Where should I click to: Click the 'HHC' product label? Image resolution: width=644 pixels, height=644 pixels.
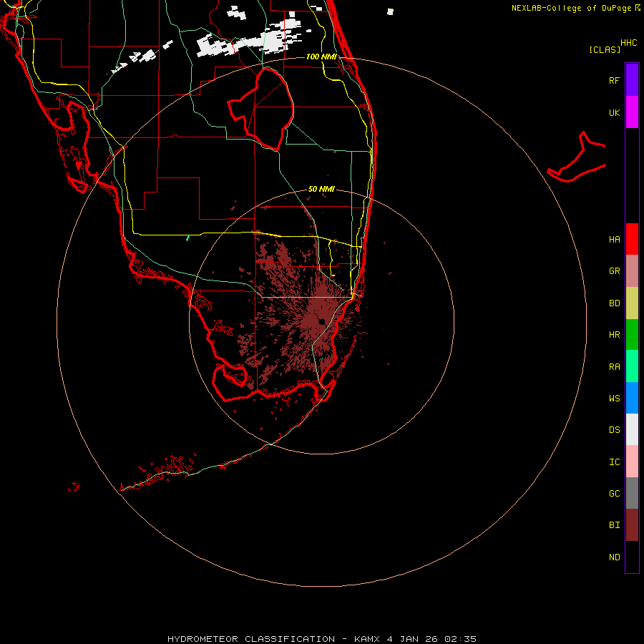[x=629, y=43]
